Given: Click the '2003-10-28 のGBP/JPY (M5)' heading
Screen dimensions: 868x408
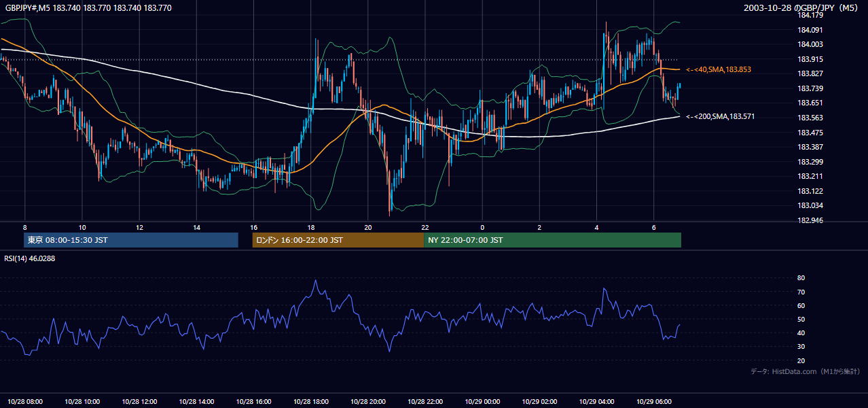Looking at the screenshot, I should point(802,8).
